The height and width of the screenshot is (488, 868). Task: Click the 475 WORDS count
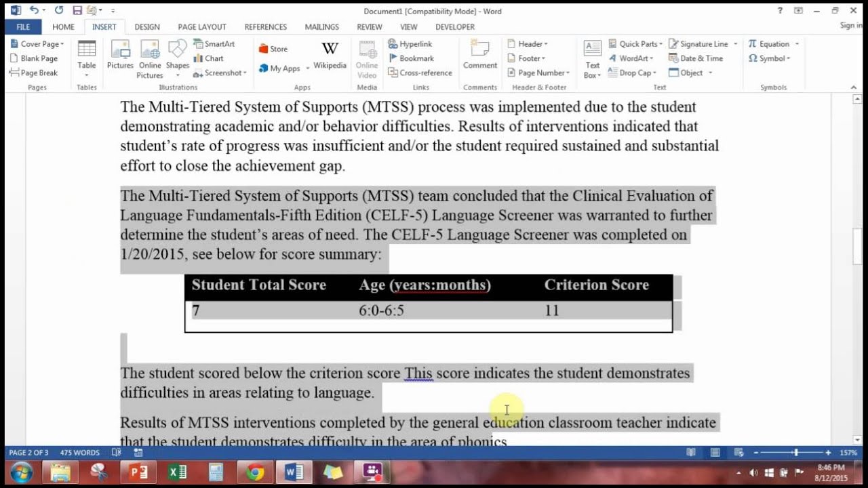click(x=79, y=452)
